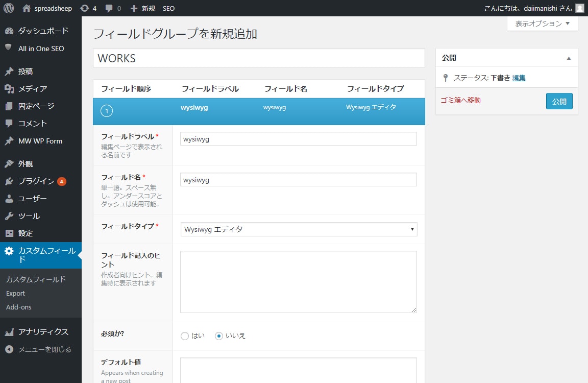Click the user avatar in top bar
This screenshot has height=383, width=588.
[x=579, y=8]
